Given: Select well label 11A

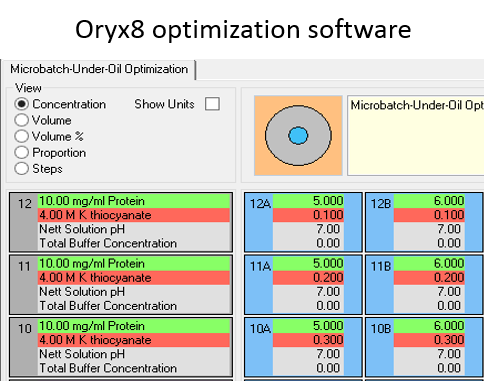Looking at the screenshot, I should point(260,266).
